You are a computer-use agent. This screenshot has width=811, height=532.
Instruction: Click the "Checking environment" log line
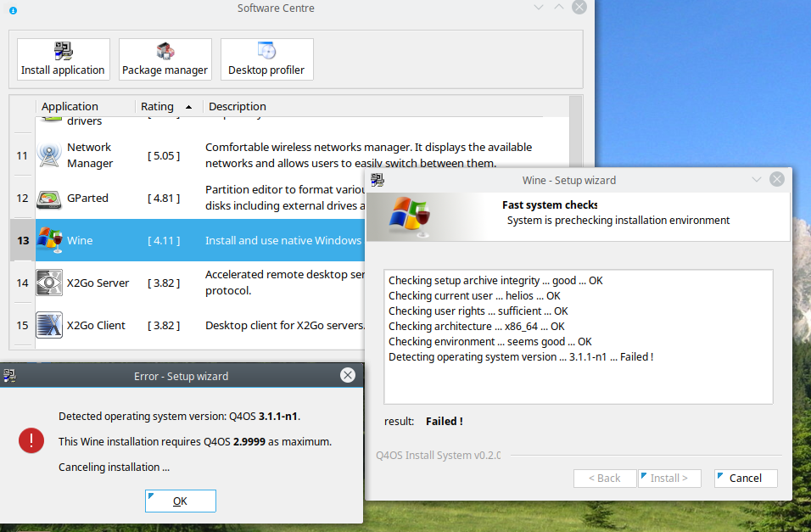coord(489,342)
